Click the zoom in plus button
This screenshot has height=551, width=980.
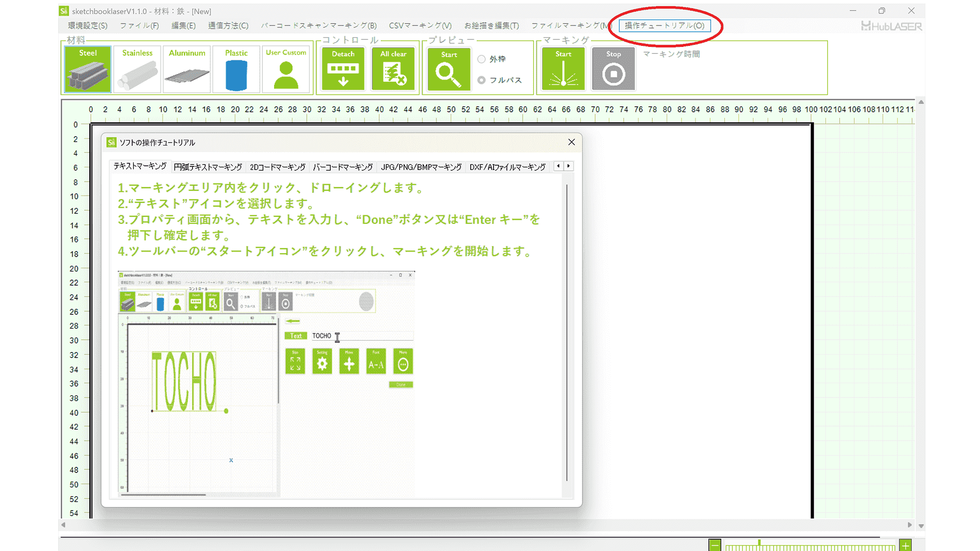pyautogui.click(x=905, y=545)
